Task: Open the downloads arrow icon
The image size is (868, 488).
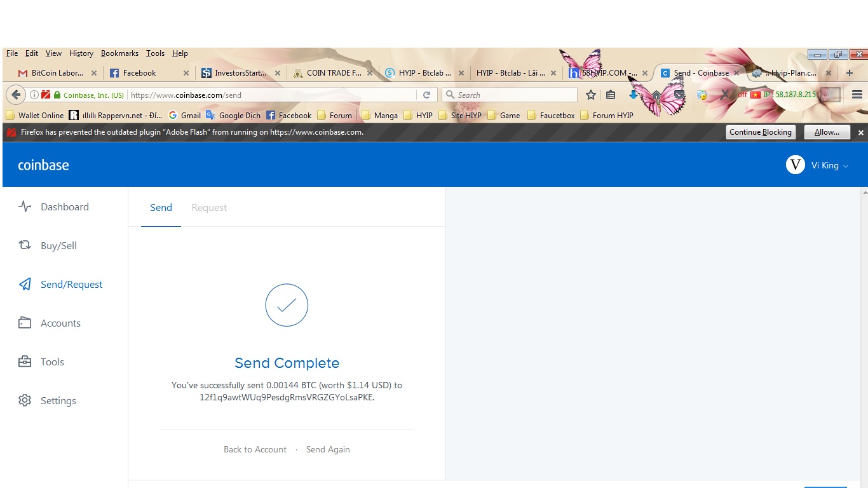Action: [633, 95]
